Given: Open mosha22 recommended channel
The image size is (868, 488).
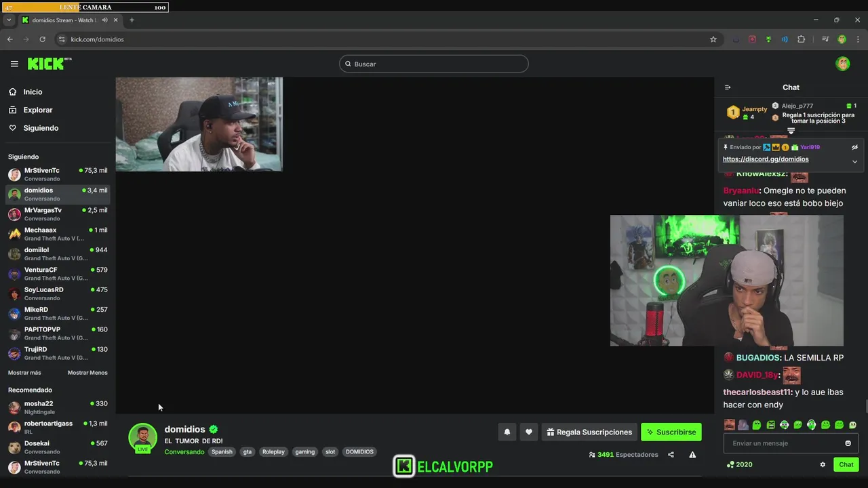Looking at the screenshot, I should [x=58, y=407].
